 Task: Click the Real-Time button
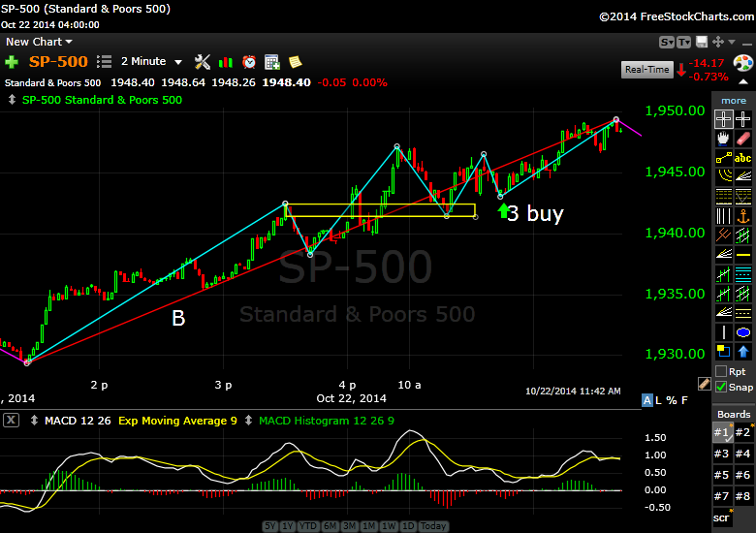coord(646,70)
